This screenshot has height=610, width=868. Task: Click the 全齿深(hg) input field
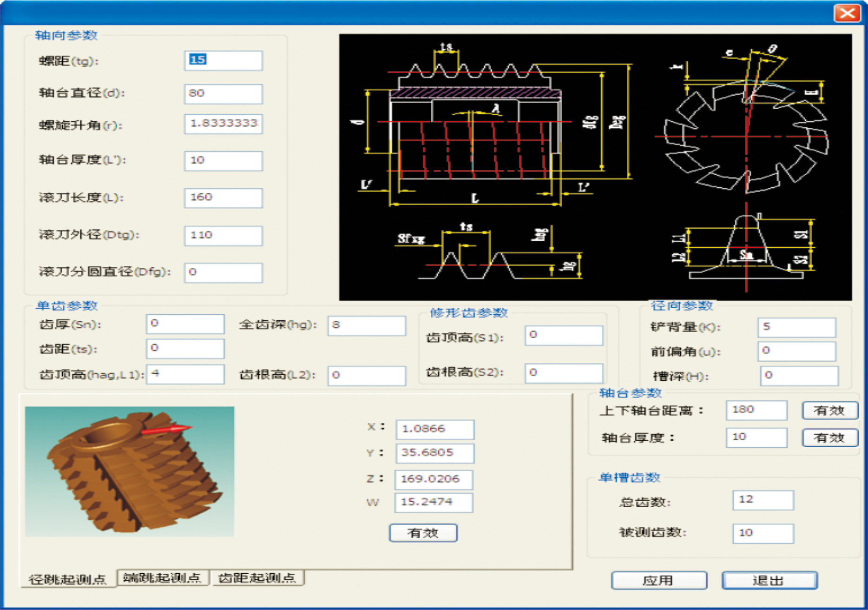click(x=366, y=325)
